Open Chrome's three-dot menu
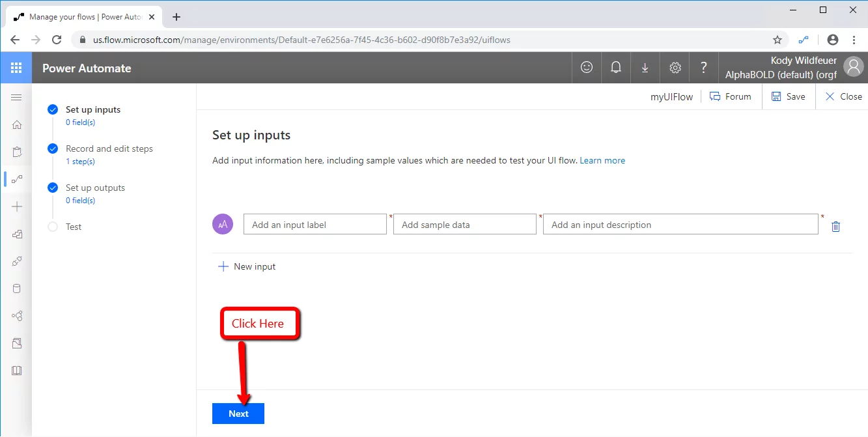Screen dimensions: 868x437 coord(854,40)
